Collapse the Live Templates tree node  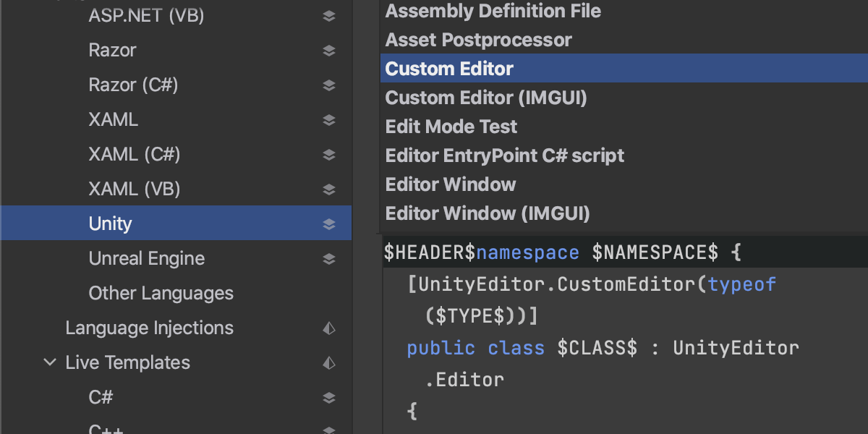(x=49, y=362)
